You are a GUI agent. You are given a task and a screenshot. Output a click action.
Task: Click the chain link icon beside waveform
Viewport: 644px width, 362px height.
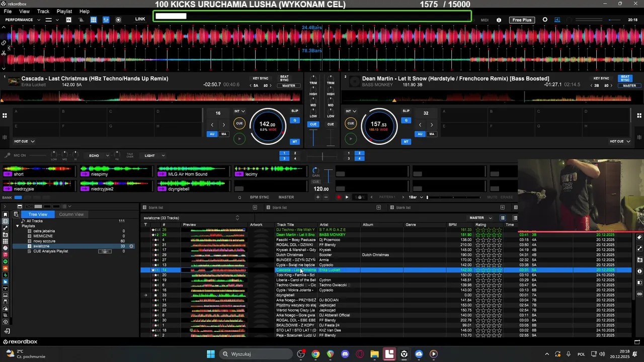tap(4, 42)
